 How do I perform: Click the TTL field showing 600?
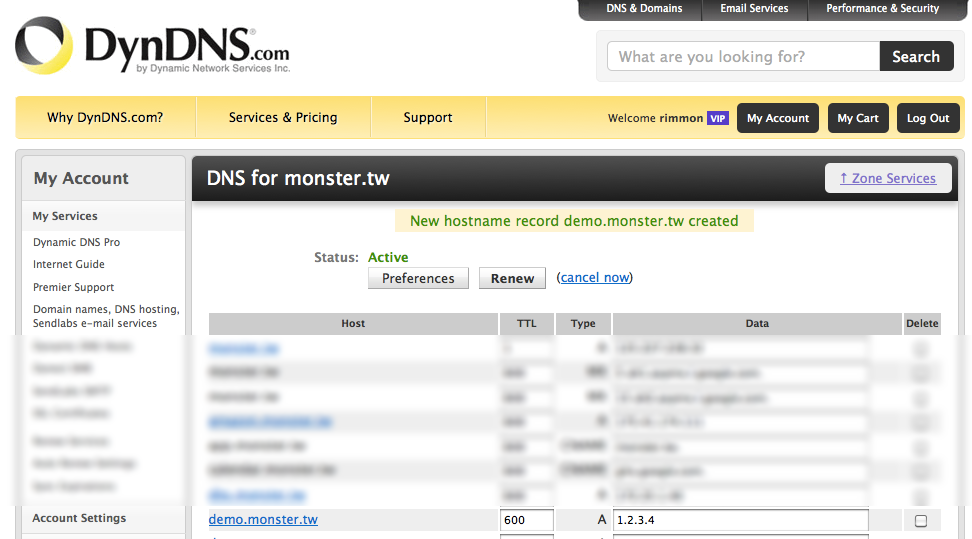point(527,520)
